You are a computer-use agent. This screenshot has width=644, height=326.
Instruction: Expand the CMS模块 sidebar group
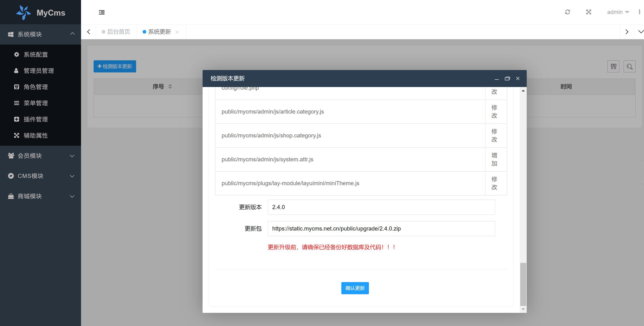[41, 176]
